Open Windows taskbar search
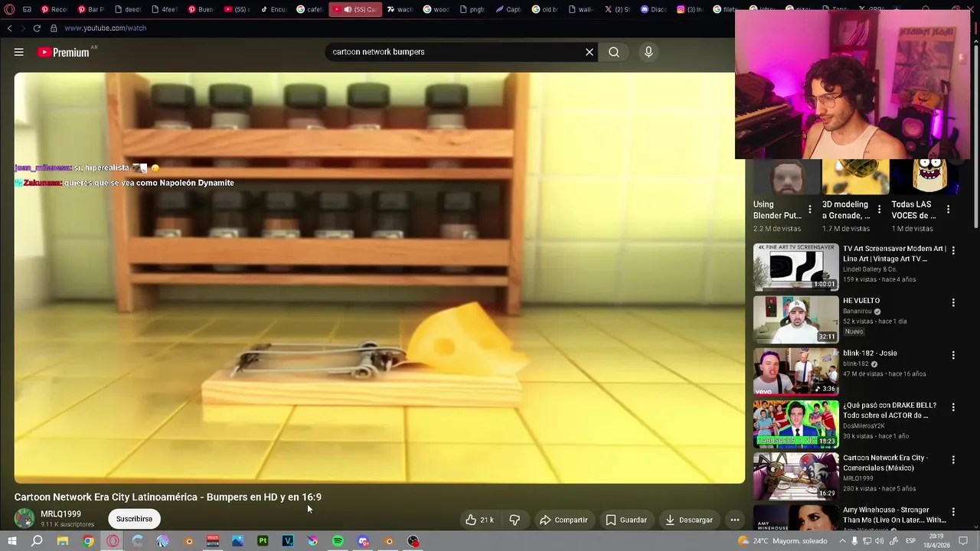Viewport: 980px width, 551px height. pos(37,541)
